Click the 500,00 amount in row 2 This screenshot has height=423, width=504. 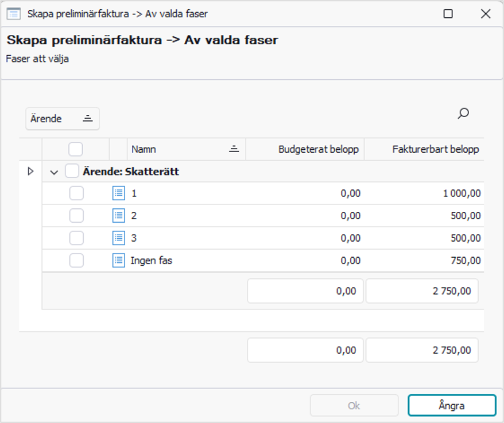click(x=466, y=216)
